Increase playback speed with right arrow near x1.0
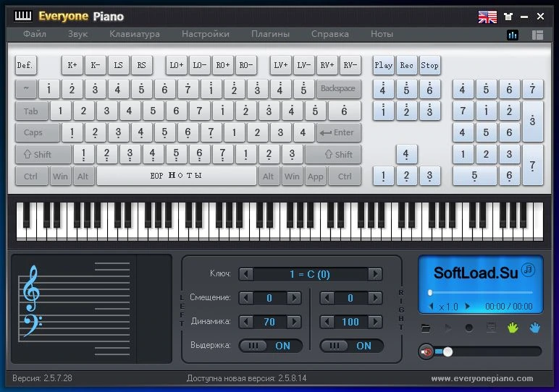 468,306
